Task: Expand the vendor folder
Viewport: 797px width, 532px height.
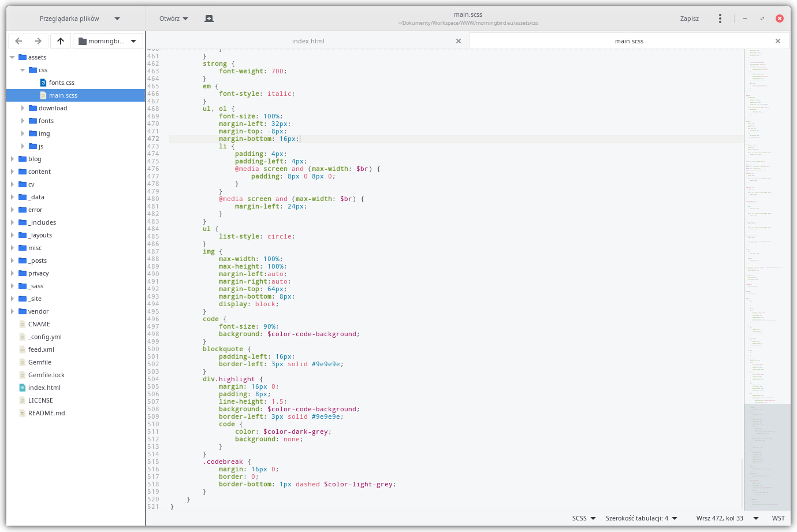Action: pos(12,311)
